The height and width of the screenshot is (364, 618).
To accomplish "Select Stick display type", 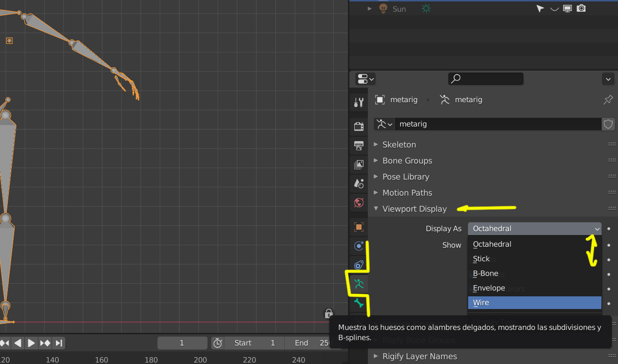I will coord(535,259).
